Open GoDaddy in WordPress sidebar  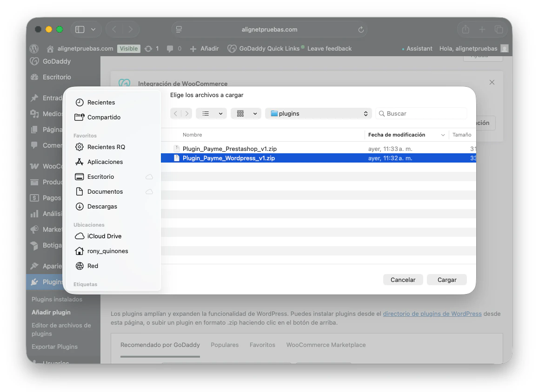pos(50,61)
